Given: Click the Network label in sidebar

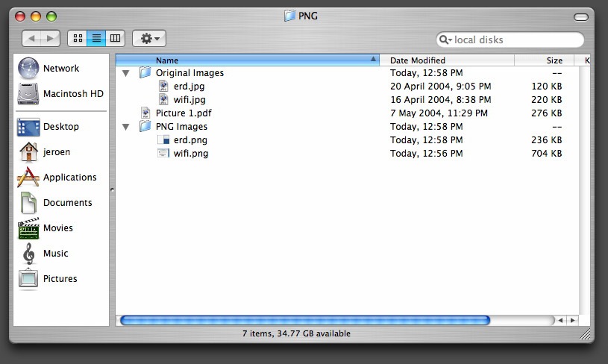Looking at the screenshot, I should [61, 68].
